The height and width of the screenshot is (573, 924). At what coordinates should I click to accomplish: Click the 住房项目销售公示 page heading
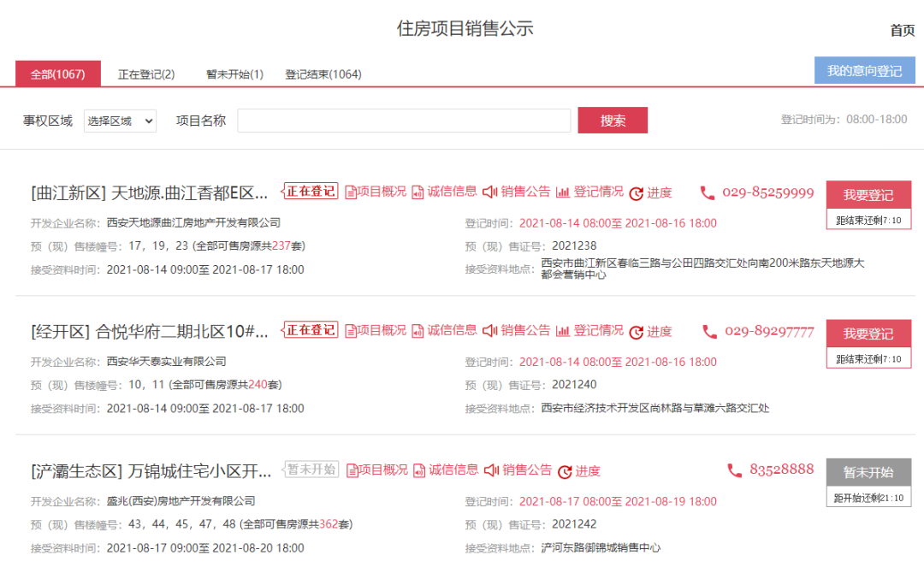tap(465, 29)
